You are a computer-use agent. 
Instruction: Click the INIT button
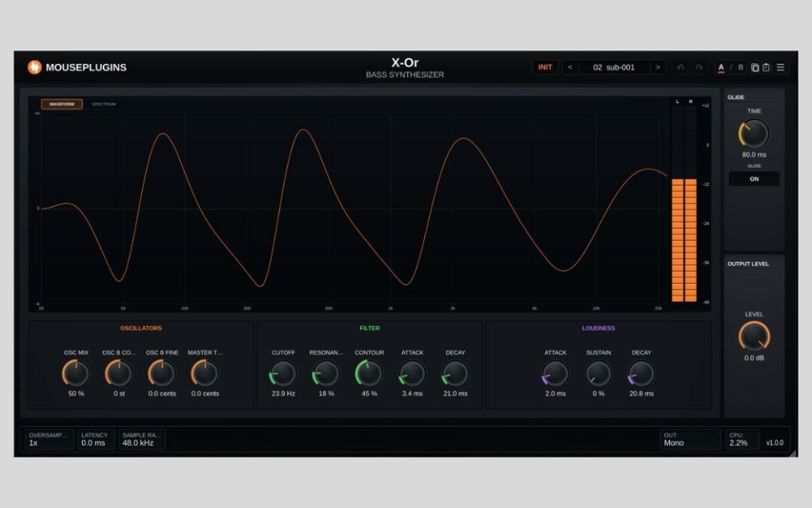coord(545,68)
